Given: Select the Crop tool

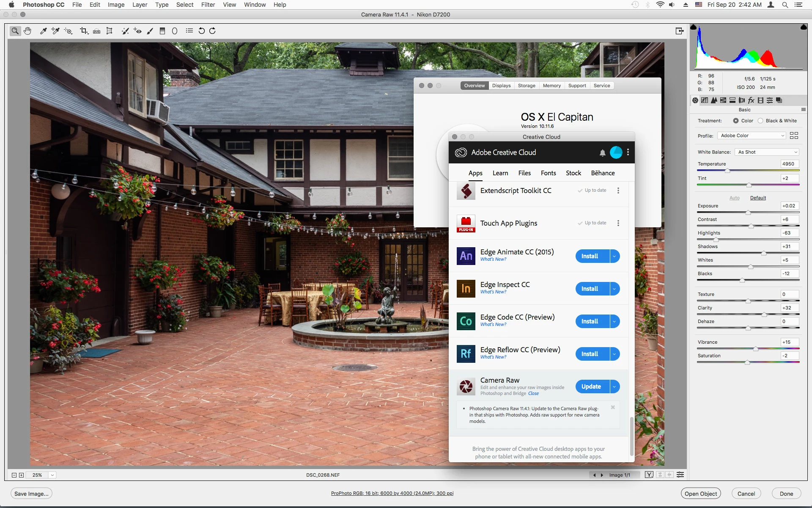Looking at the screenshot, I should pyautogui.click(x=84, y=31).
